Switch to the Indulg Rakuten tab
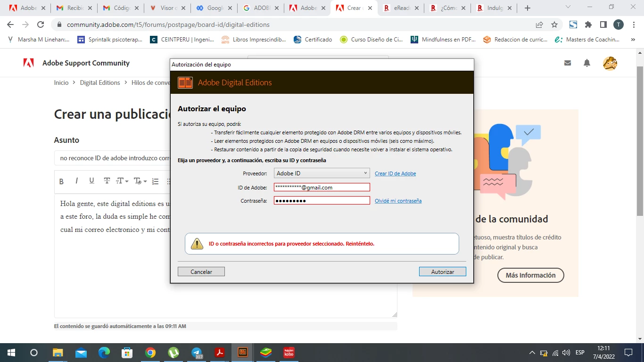 pyautogui.click(x=494, y=8)
